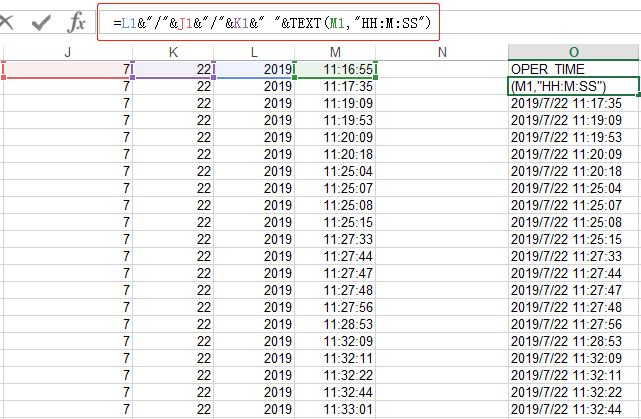Click cell M1 with time 11:16:55
Image resolution: width=641 pixels, height=419 pixels.
point(335,69)
